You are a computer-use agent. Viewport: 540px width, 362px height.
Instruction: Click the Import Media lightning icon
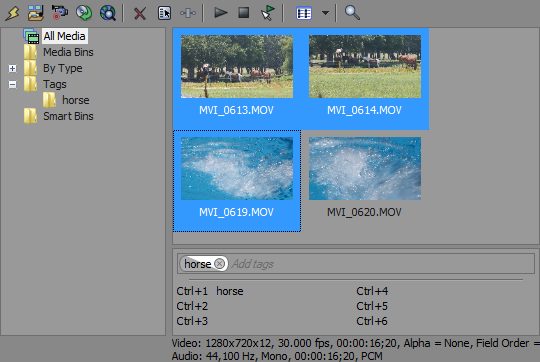(x=13, y=13)
